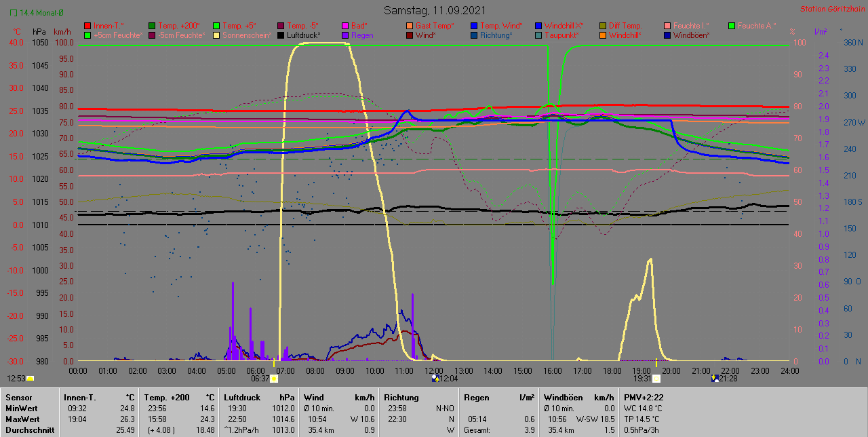The height and width of the screenshot is (437, 868).
Task: Click the sunset marker icon at 19:31
Action: click(656, 379)
